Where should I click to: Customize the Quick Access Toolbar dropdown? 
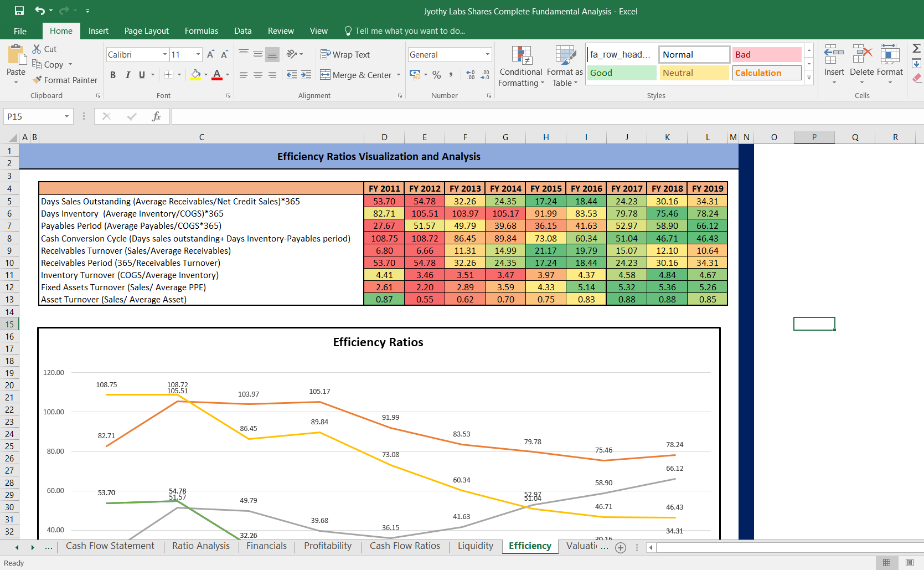(87, 11)
